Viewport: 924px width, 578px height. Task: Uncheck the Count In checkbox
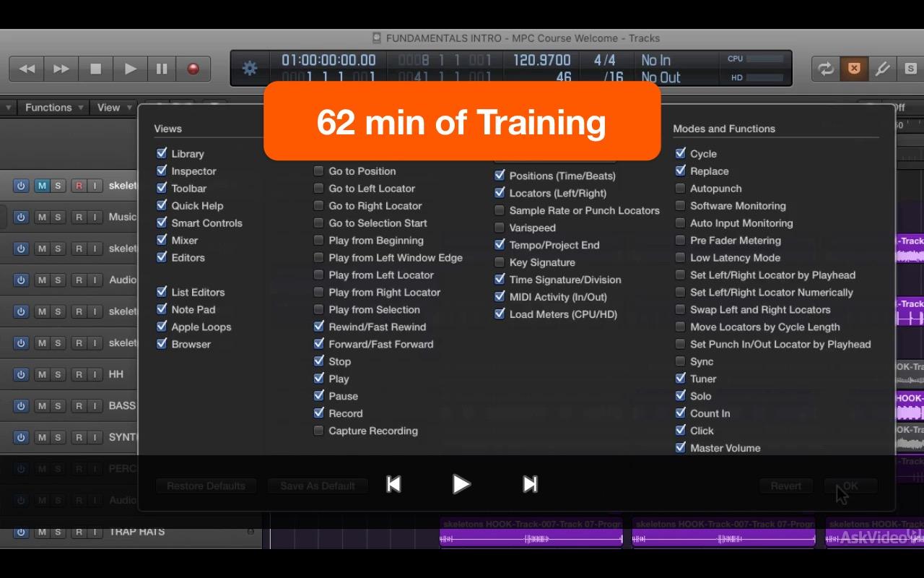pos(680,413)
